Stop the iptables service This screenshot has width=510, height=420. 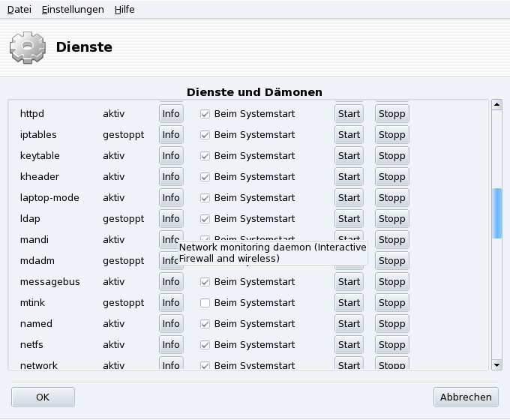[392, 135]
